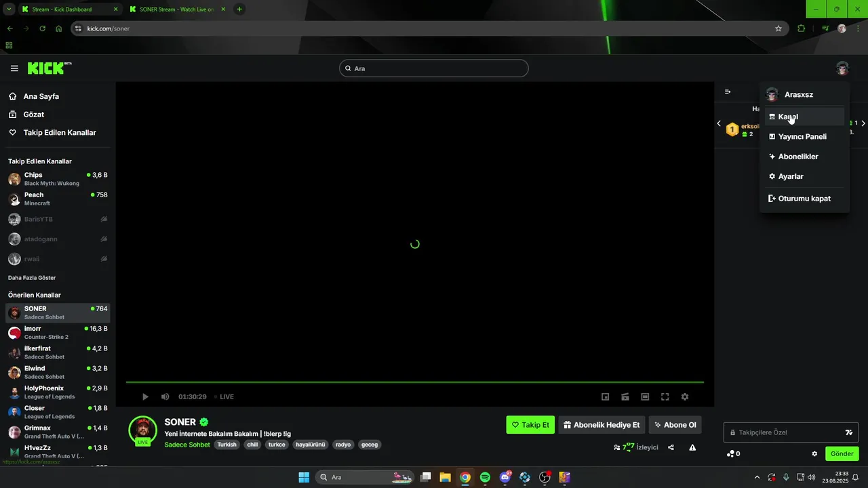Viewport: 868px width, 488px height.
Task: Collapse the chat panel with the arrow icon
Action: pyautogui.click(x=728, y=92)
